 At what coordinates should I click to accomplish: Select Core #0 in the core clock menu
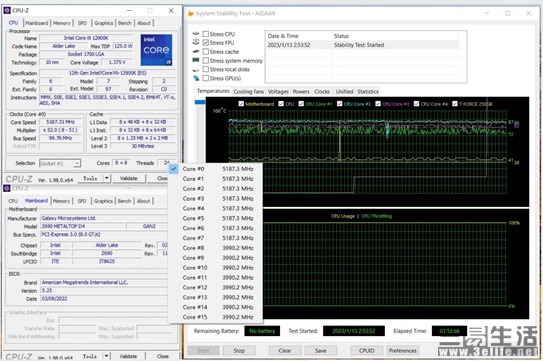click(215, 169)
